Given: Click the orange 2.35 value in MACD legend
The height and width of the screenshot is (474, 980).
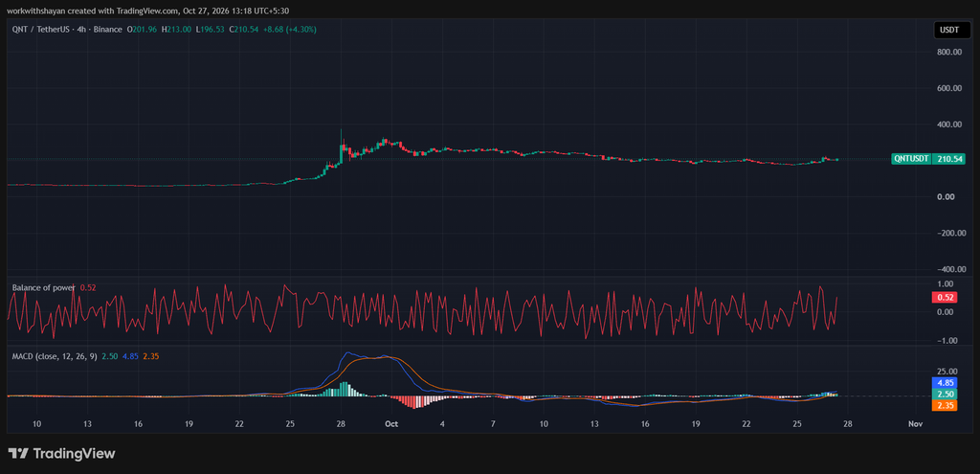Looking at the screenshot, I should (x=150, y=356).
